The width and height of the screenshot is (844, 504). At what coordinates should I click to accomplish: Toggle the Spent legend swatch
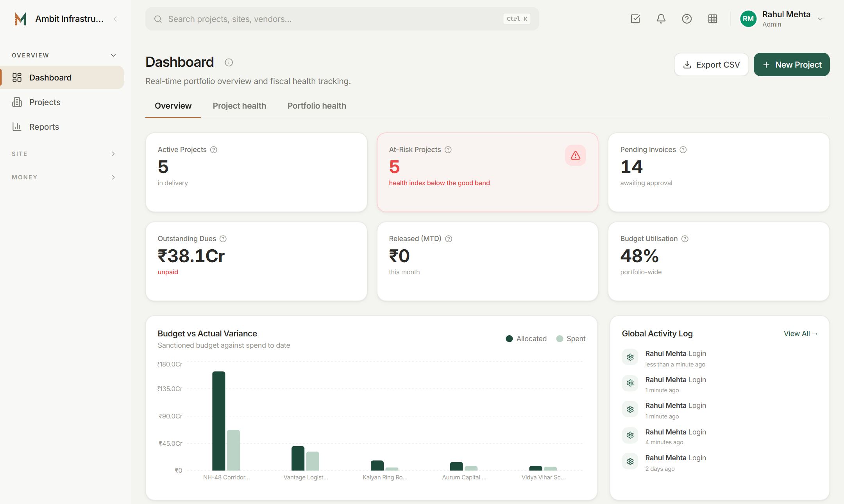[x=560, y=339]
